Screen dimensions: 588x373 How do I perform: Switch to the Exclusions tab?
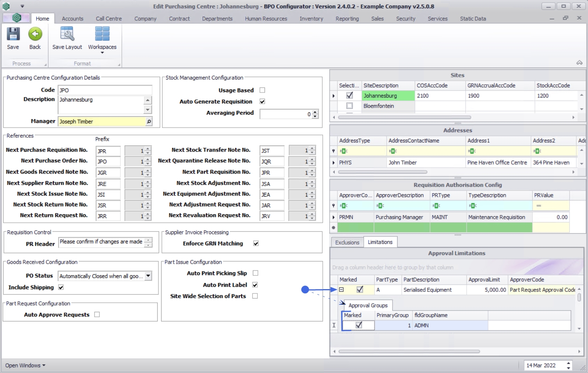click(347, 242)
